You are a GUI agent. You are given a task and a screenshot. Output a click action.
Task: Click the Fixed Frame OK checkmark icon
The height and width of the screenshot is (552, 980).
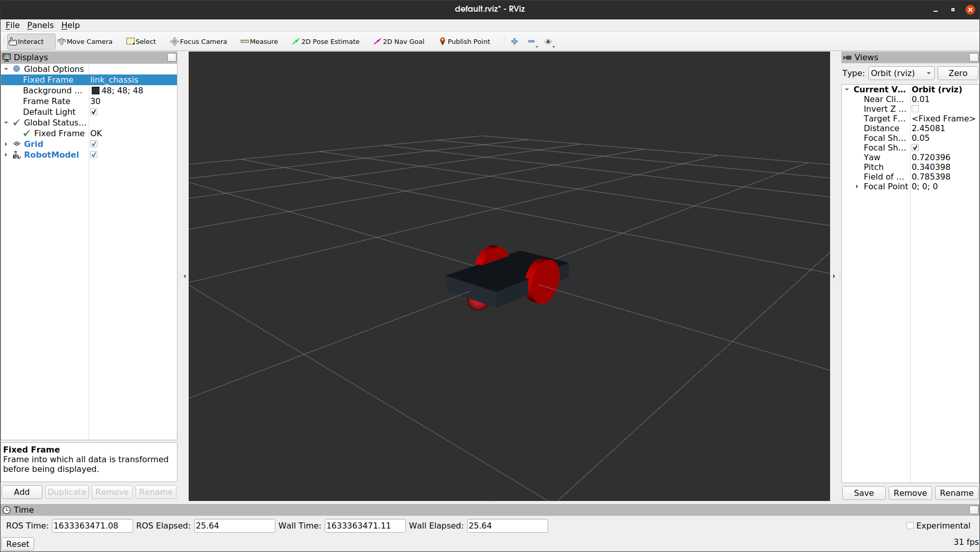(27, 133)
